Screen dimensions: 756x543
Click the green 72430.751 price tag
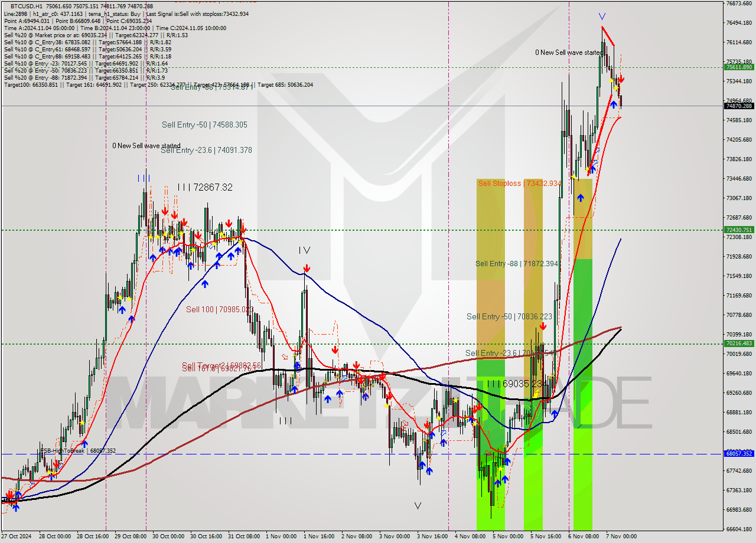click(x=739, y=230)
